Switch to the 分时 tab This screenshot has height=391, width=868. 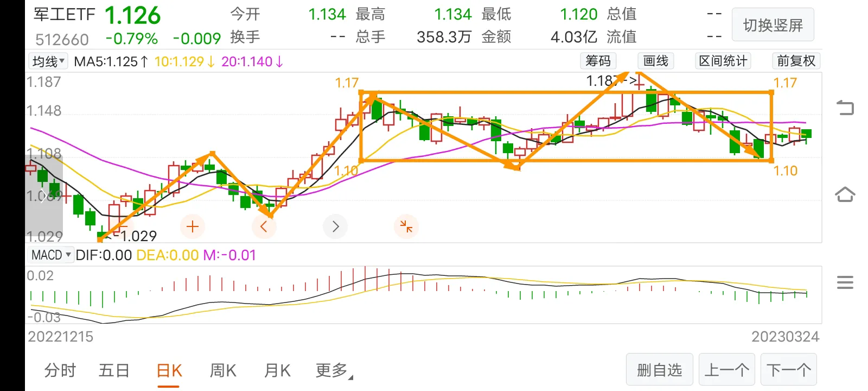pos(60,370)
